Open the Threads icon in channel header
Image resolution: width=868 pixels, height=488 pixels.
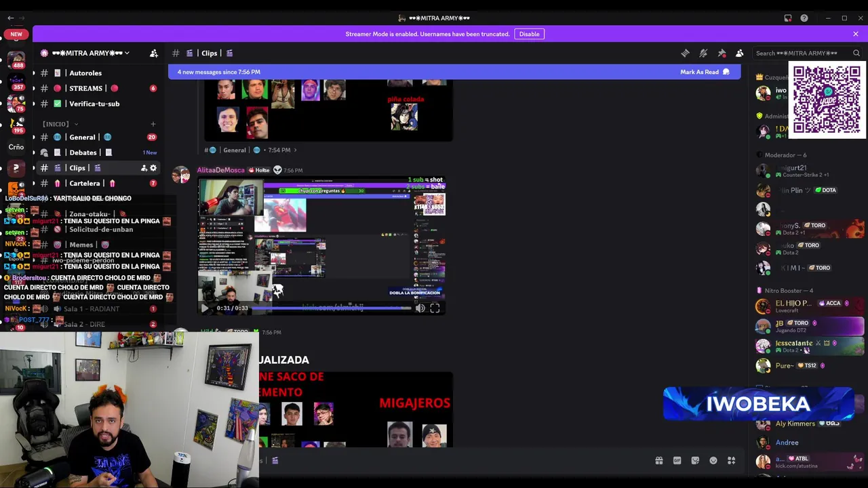point(685,53)
